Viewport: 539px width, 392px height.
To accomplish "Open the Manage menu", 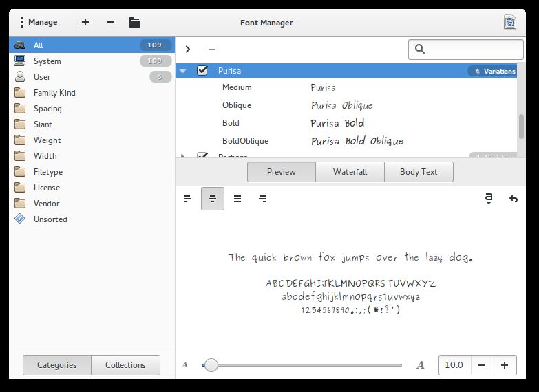I will [39, 22].
